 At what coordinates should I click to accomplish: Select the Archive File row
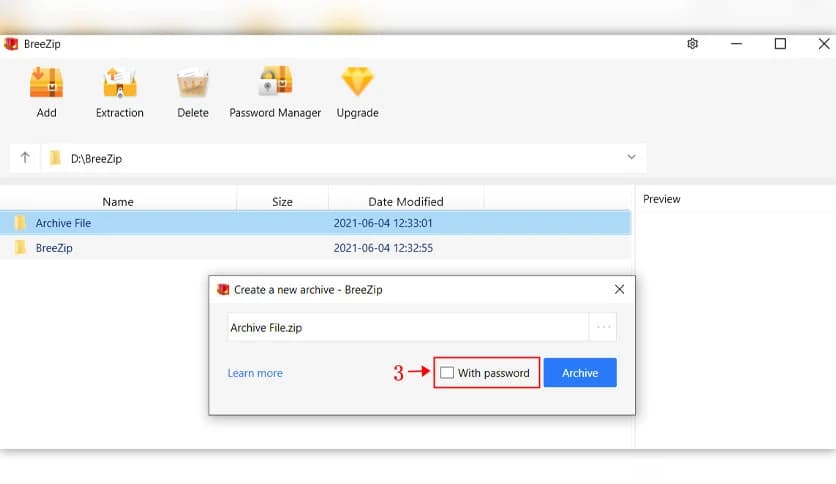tap(315, 223)
